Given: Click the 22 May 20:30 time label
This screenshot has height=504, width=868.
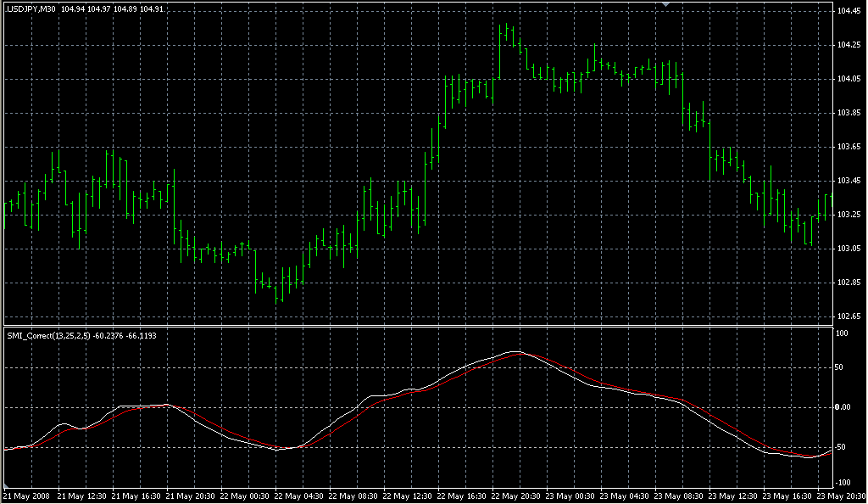Looking at the screenshot, I should click(518, 496).
